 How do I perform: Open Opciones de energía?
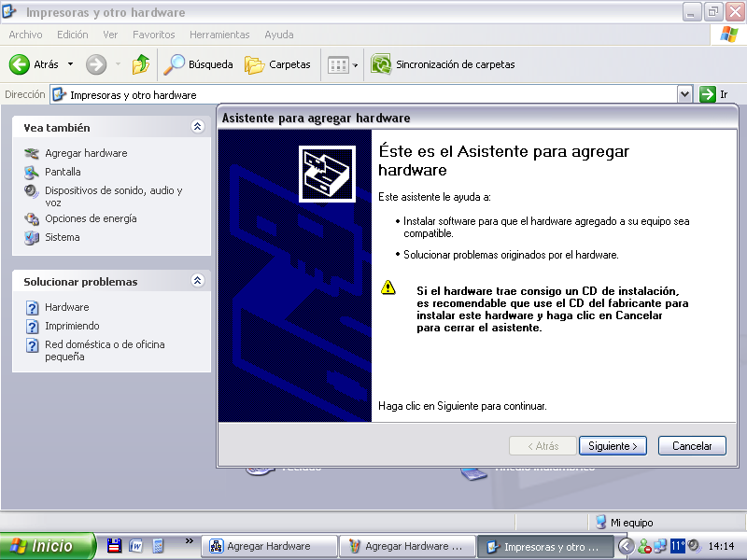pyautogui.click(x=91, y=218)
